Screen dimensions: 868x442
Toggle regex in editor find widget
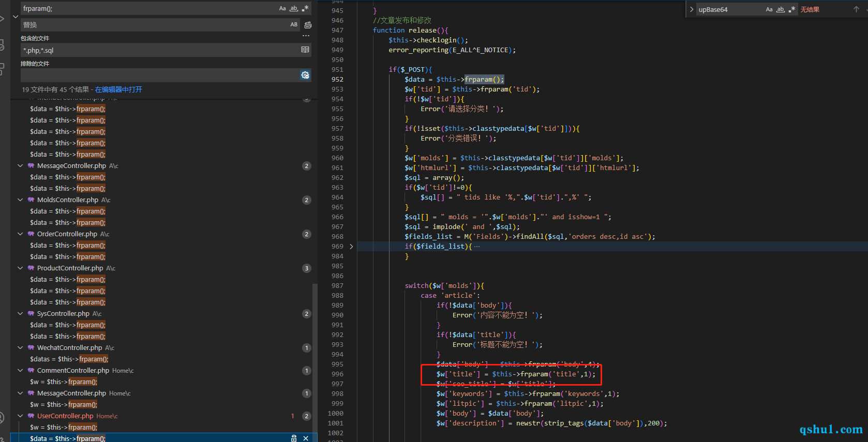click(x=792, y=9)
